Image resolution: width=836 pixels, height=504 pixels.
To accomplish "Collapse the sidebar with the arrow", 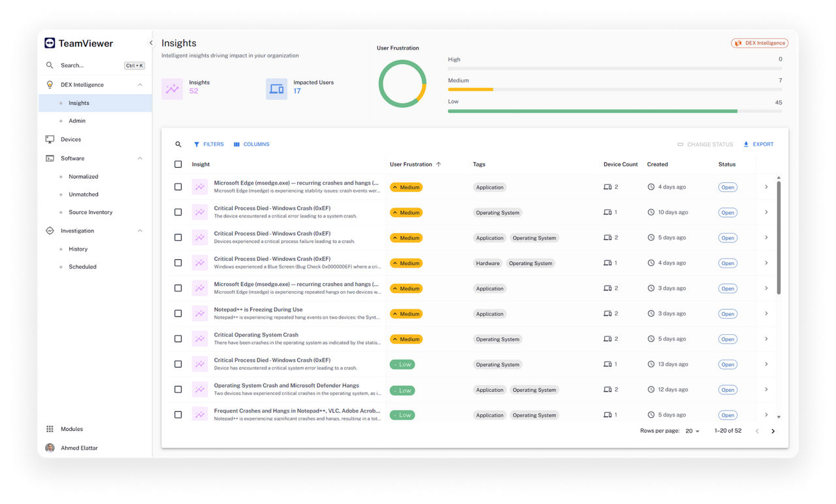I will click(x=151, y=43).
